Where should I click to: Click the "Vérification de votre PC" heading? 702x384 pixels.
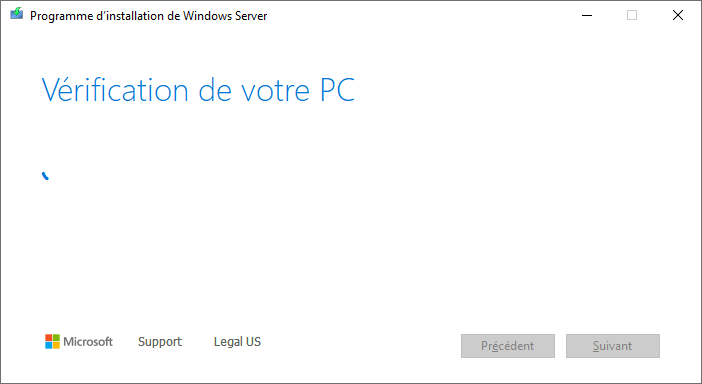[198, 90]
